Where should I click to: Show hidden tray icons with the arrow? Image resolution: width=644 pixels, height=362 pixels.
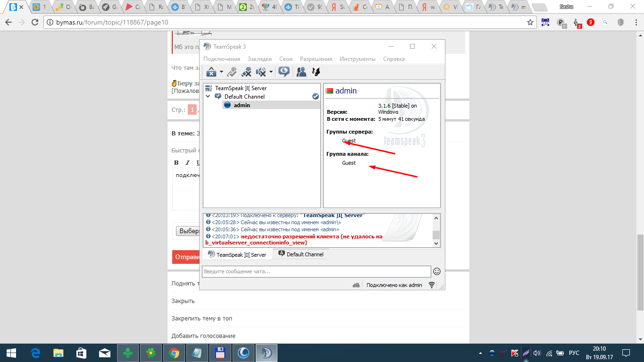[481, 353]
